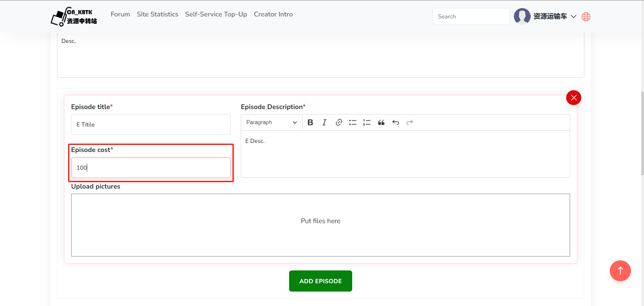The height and width of the screenshot is (306, 644).
Task: Open the Paragraph style dropdown
Action: coord(271,122)
